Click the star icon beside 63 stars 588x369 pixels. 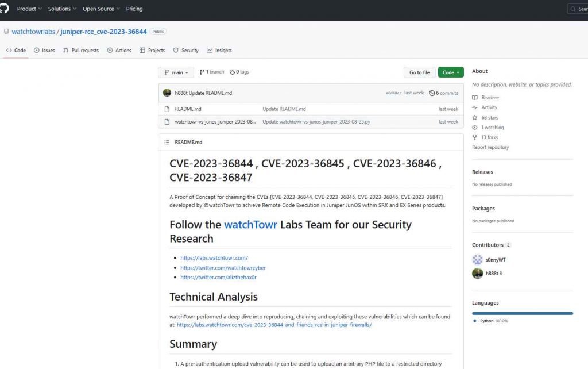475,117
